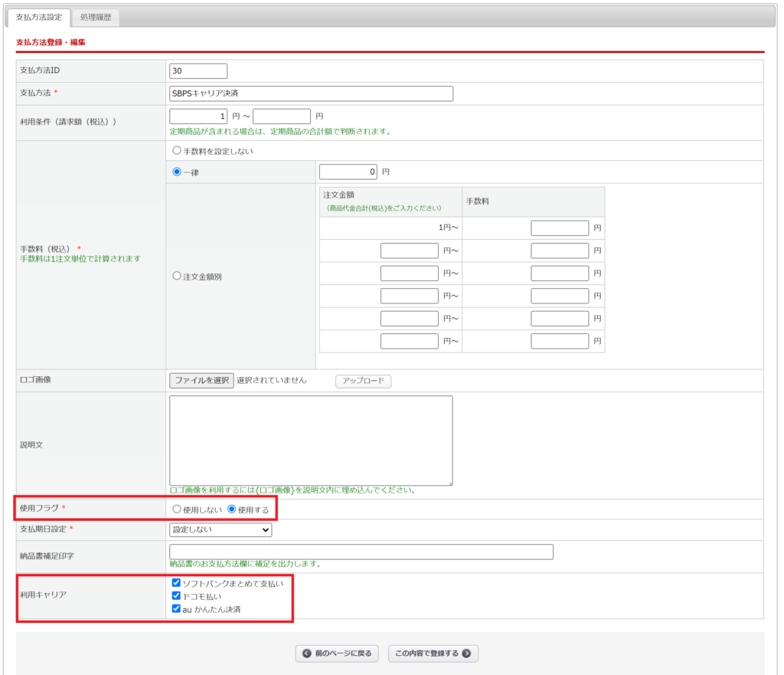The image size is (784, 675).
Task: Click この内容で登録する button
Action: coord(433,654)
